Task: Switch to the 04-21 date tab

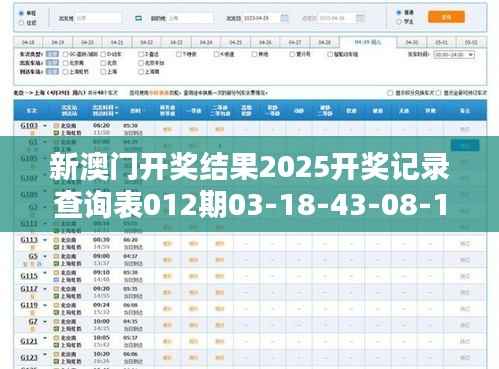Action: [117, 43]
